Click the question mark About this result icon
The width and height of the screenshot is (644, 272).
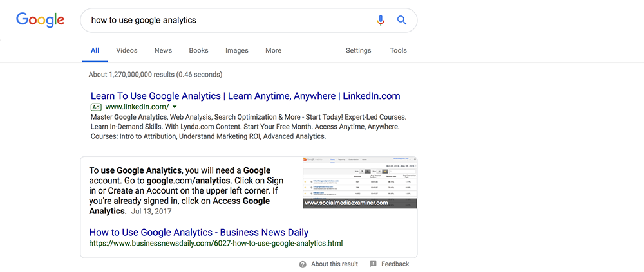click(x=303, y=264)
